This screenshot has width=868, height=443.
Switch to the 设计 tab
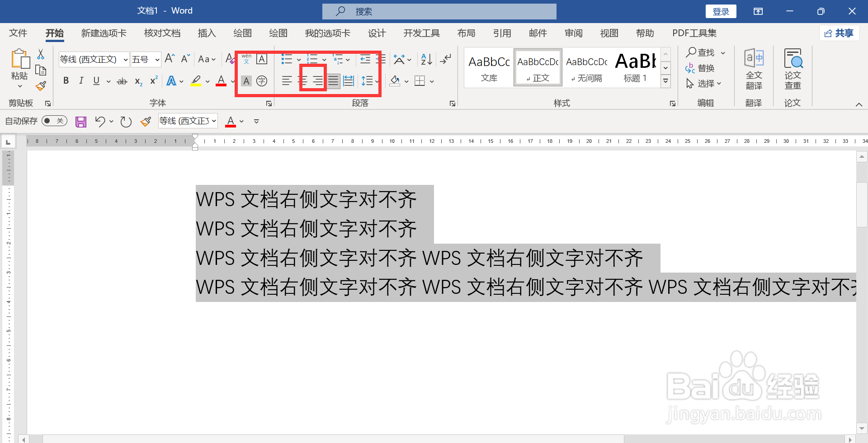377,33
